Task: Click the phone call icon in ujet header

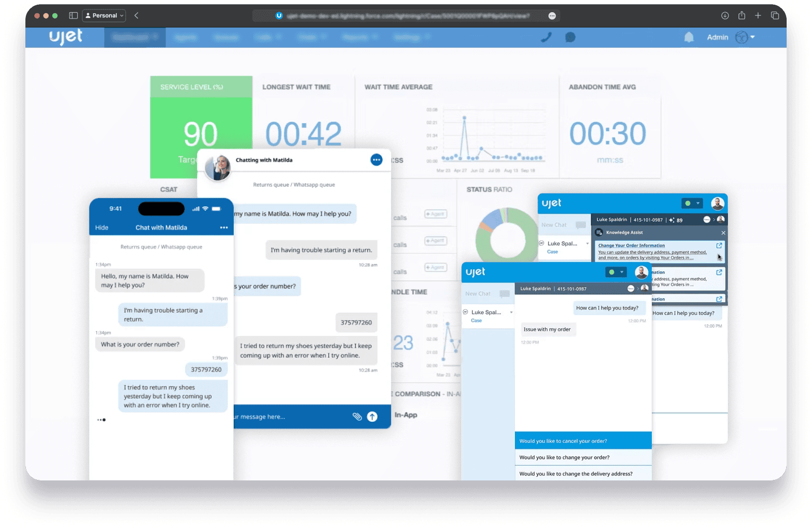Action: (x=546, y=37)
